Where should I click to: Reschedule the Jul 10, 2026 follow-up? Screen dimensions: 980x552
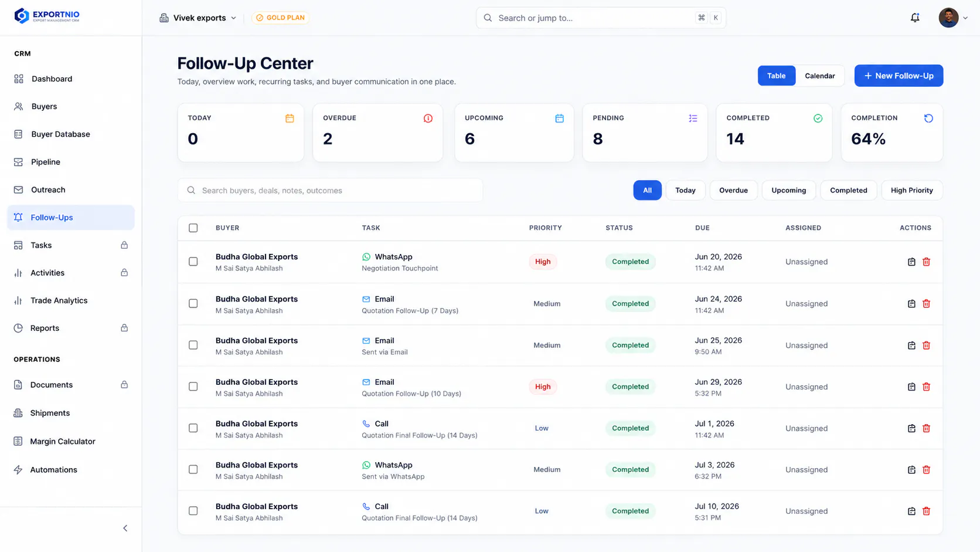[x=911, y=512]
